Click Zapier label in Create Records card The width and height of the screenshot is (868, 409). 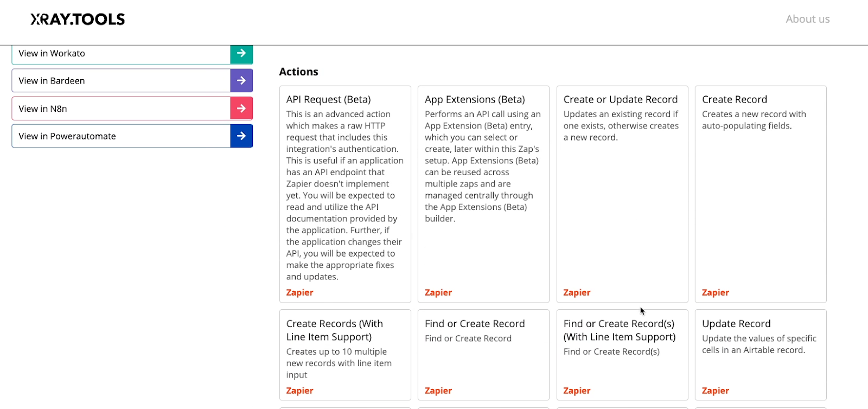pyautogui.click(x=299, y=391)
